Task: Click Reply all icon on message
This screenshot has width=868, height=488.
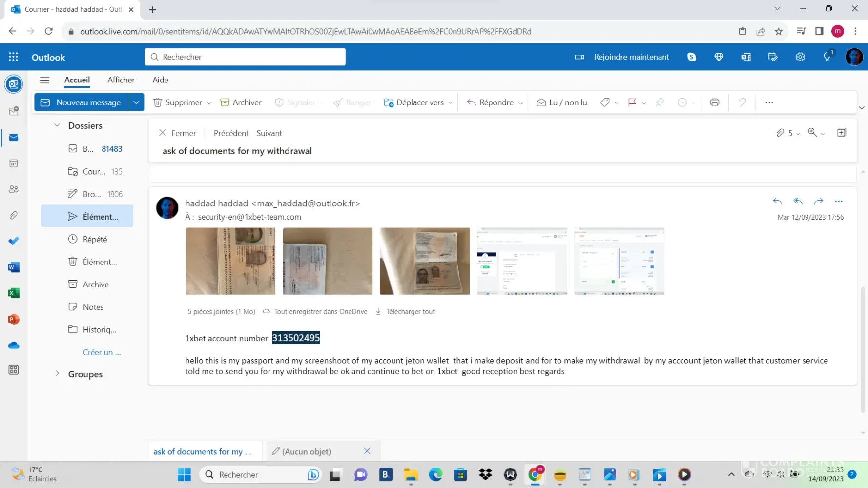Action: point(798,201)
